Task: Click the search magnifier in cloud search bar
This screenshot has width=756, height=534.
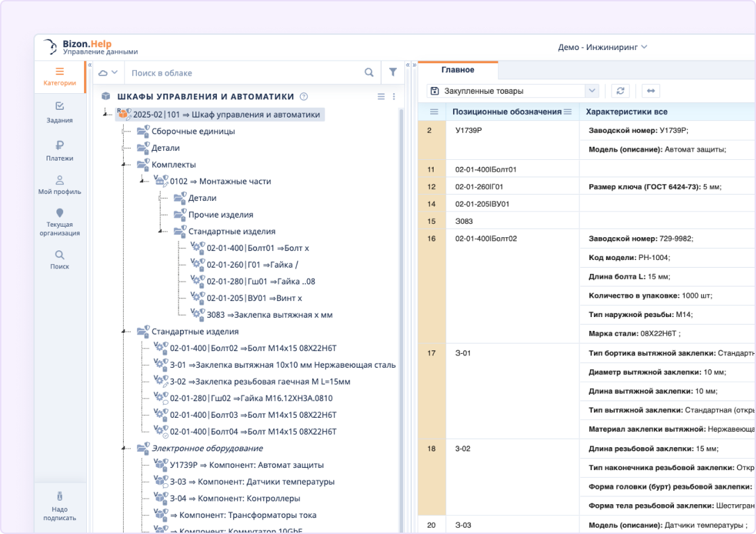Action: click(369, 72)
